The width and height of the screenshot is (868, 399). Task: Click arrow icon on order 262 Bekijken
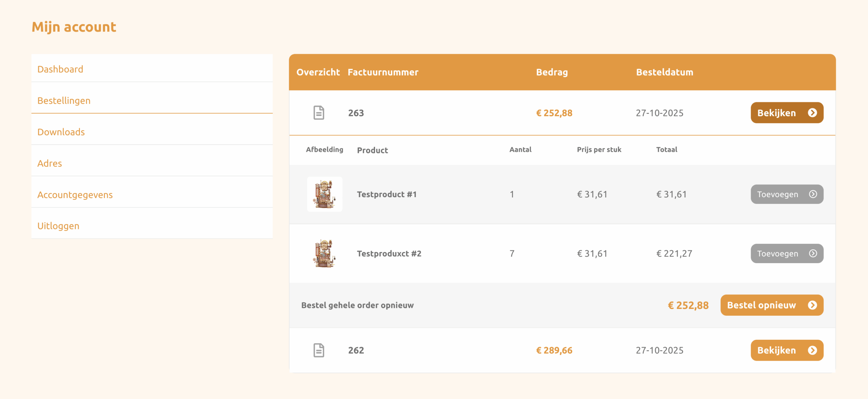[x=812, y=350]
